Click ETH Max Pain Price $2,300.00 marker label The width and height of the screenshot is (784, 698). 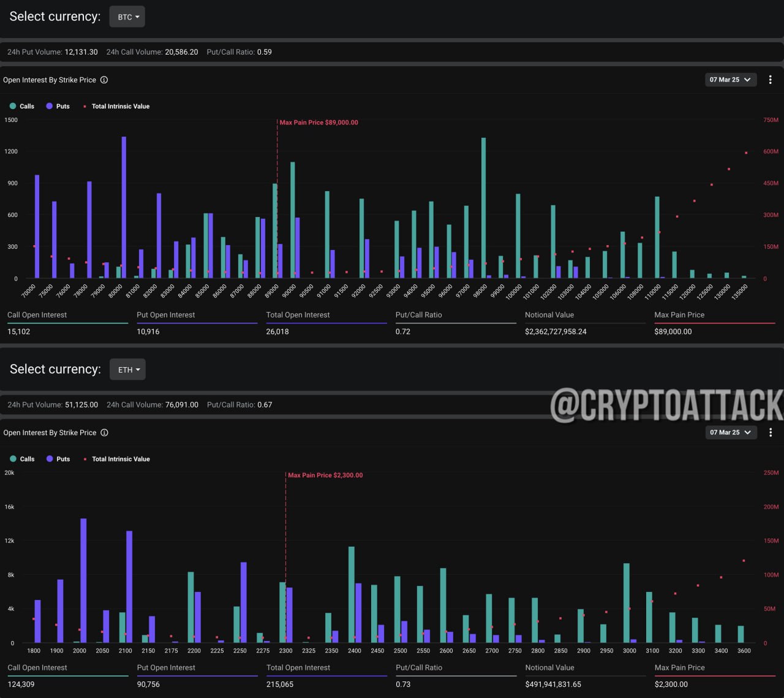point(325,475)
